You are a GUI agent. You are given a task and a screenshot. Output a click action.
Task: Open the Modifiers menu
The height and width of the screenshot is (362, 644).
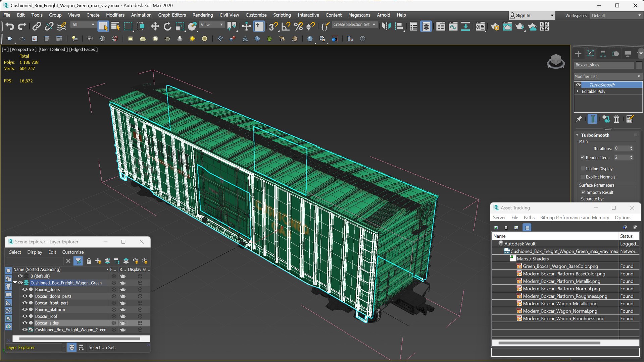point(115,15)
